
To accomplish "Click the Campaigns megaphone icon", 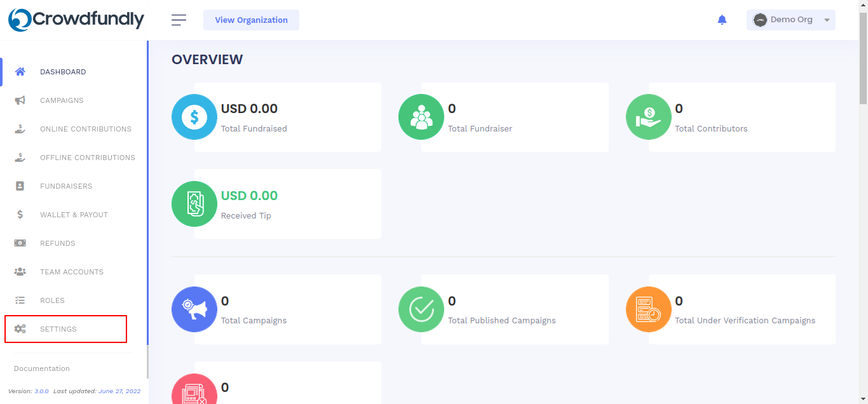I will [20, 100].
